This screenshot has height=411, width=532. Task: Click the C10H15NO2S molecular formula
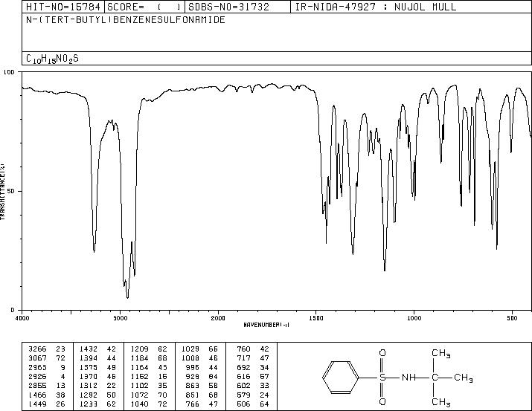pyautogui.click(x=52, y=59)
